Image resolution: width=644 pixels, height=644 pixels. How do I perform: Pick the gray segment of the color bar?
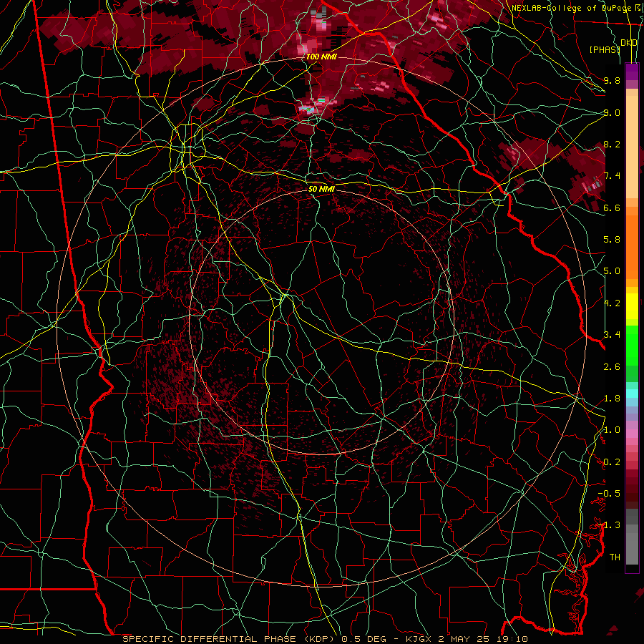[x=632, y=538]
